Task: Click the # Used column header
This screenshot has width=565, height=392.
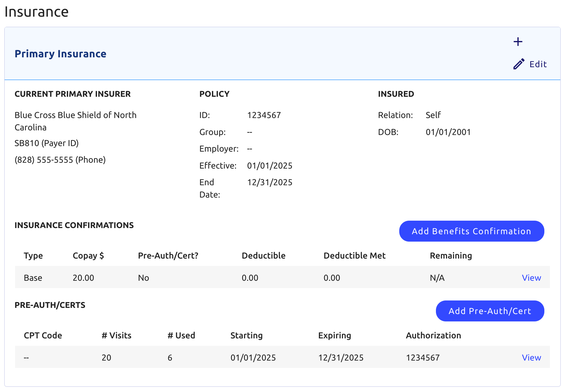Action: (x=181, y=336)
